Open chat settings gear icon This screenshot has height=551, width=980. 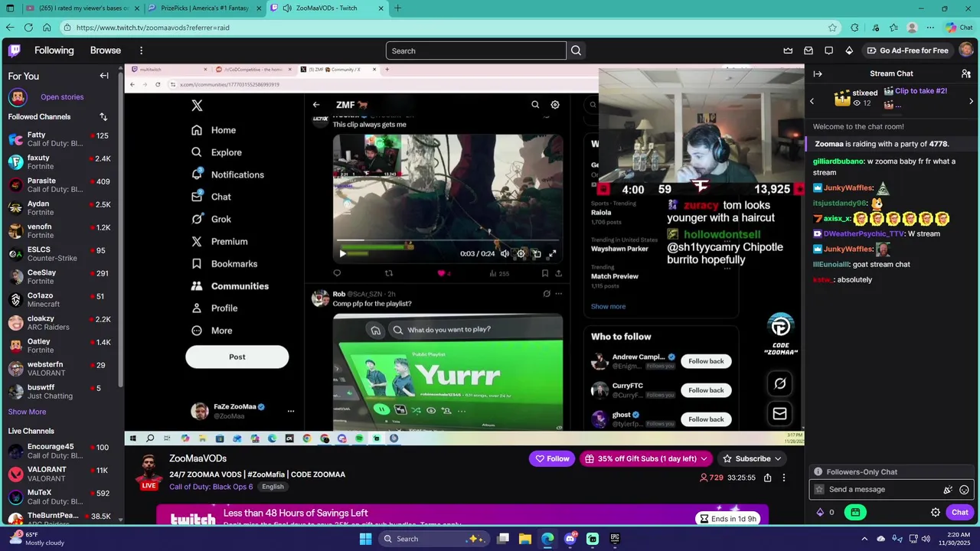936,512
